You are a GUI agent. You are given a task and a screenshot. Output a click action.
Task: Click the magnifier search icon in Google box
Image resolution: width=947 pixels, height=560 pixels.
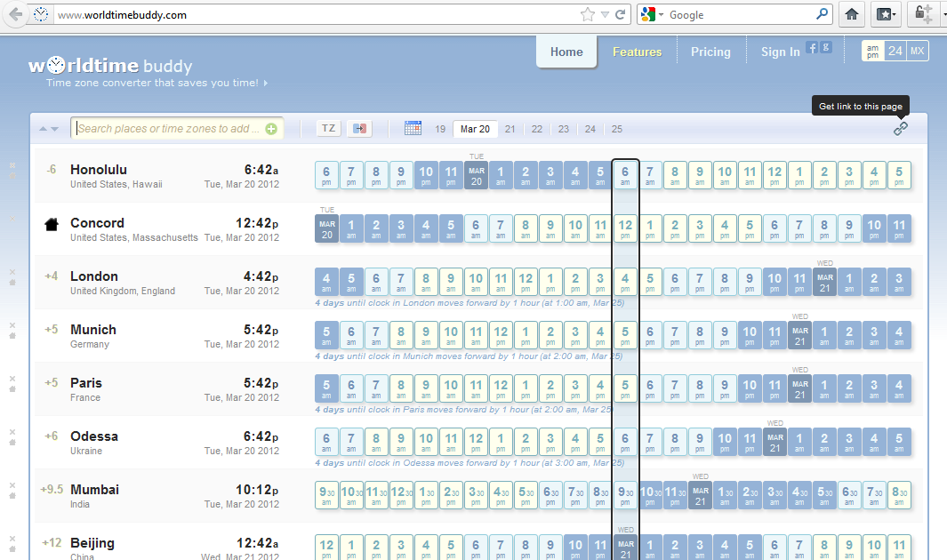(822, 14)
